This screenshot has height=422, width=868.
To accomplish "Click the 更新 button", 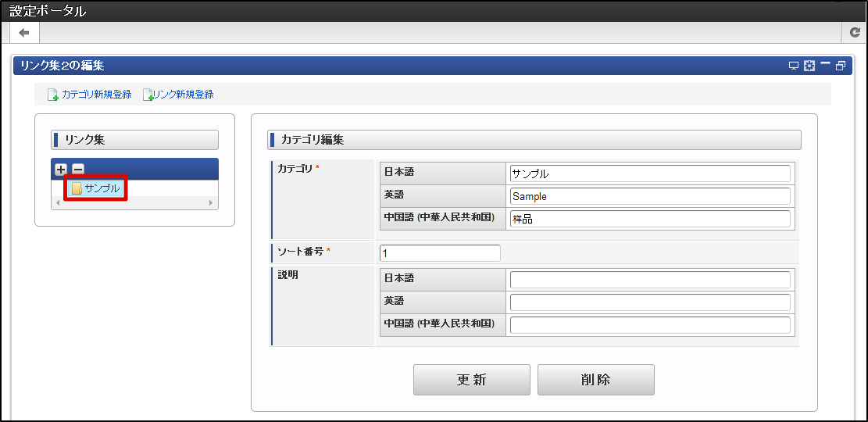I will pos(472,380).
